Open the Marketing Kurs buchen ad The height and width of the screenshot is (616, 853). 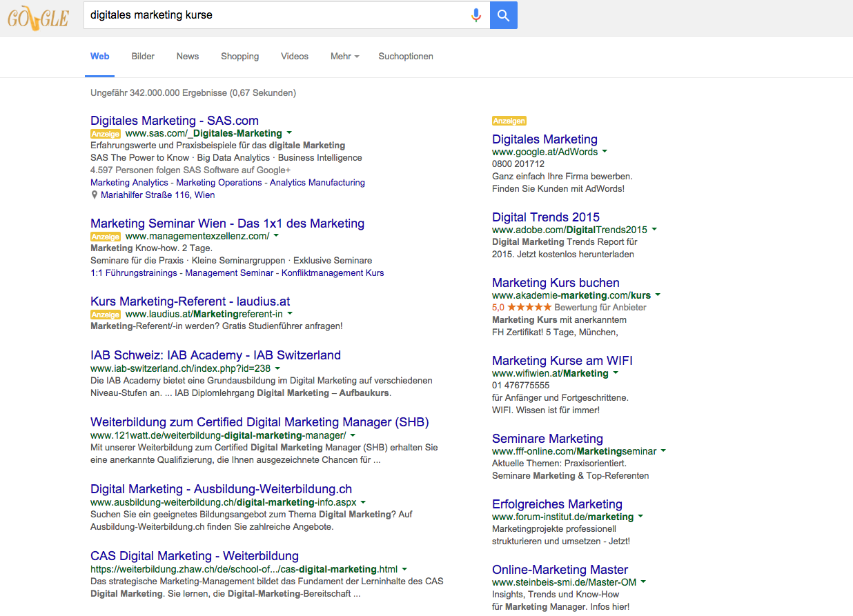pyautogui.click(x=556, y=283)
